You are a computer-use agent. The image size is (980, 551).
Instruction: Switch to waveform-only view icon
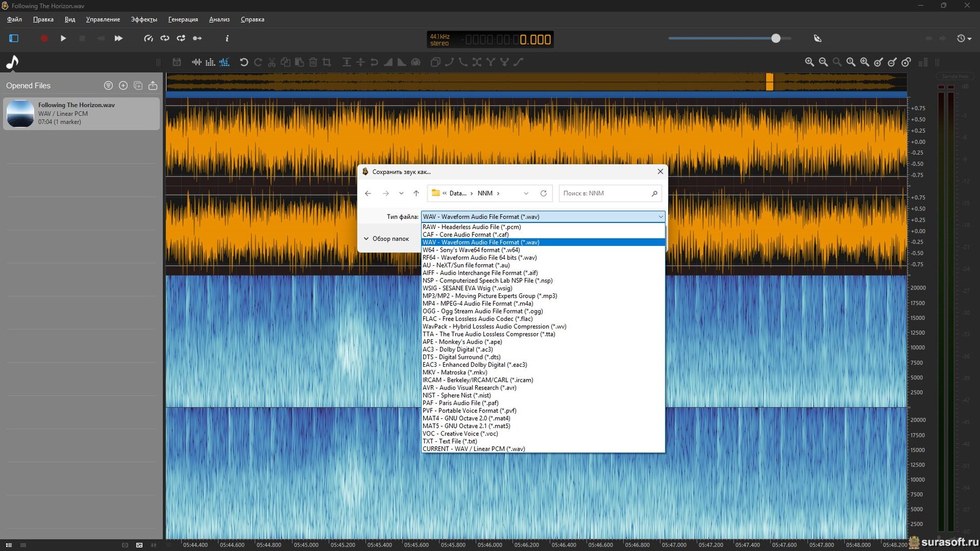pyautogui.click(x=196, y=62)
